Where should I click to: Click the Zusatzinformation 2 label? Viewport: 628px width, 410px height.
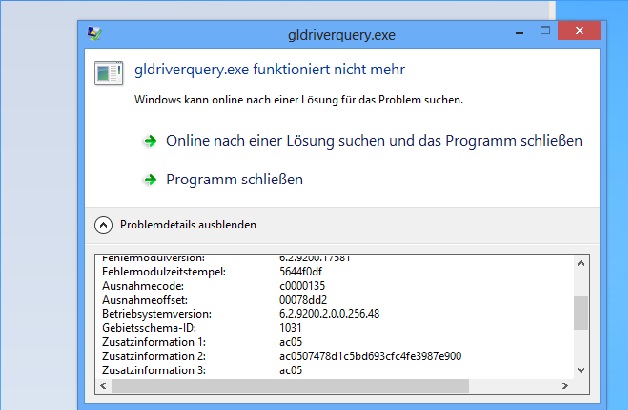point(154,356)
